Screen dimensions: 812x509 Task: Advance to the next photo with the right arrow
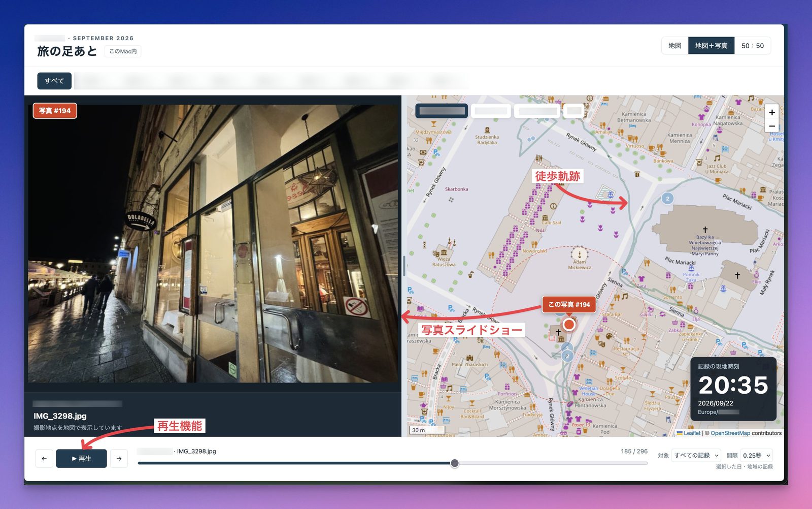tap(119, 458)
